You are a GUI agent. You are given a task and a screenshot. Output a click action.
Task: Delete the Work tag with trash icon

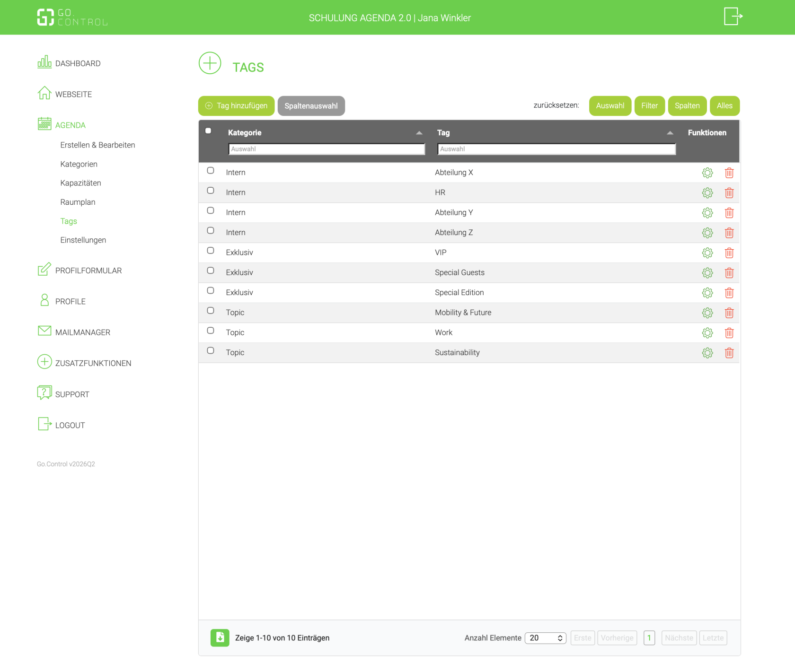point(729,333)
